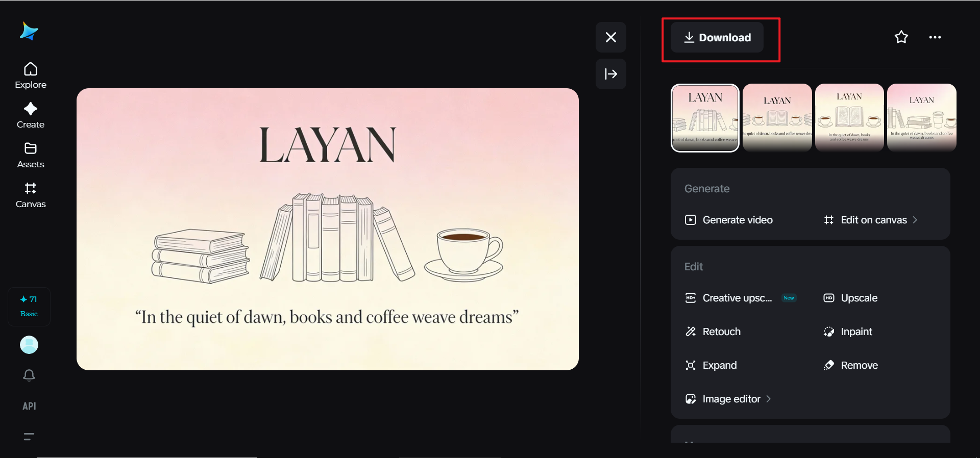Open the API page

click(29, 406)
